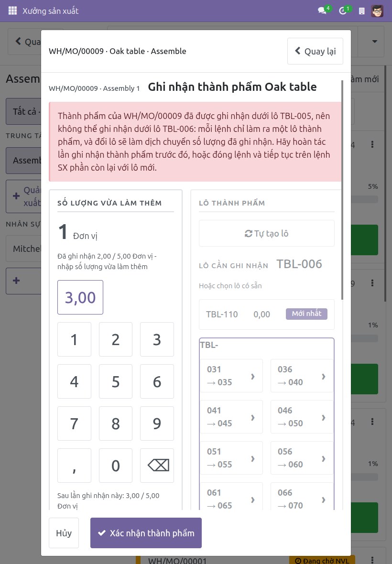Tap keypad digit 5
The width and height of the screenshot is (392, 564).
click(115, 381)
